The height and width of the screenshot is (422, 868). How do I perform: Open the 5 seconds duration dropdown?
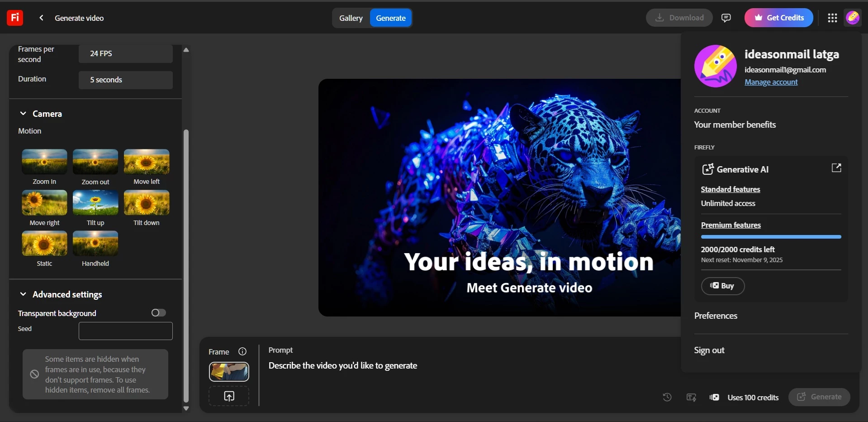click(x=126, y=80)
